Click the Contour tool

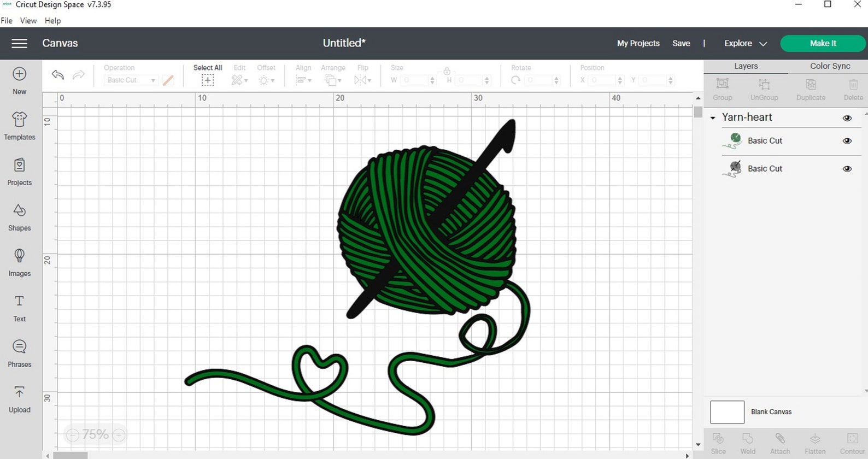[852, 443]
